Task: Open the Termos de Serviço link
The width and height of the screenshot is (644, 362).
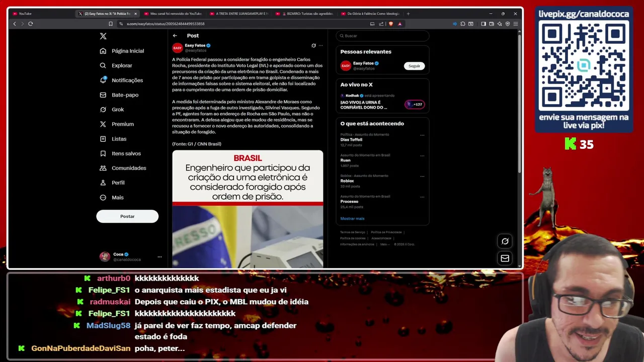Action: (x=353, y=232)
